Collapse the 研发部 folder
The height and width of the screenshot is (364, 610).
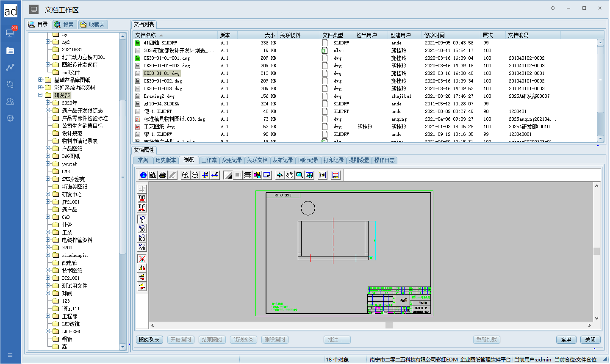coord(40,95)
